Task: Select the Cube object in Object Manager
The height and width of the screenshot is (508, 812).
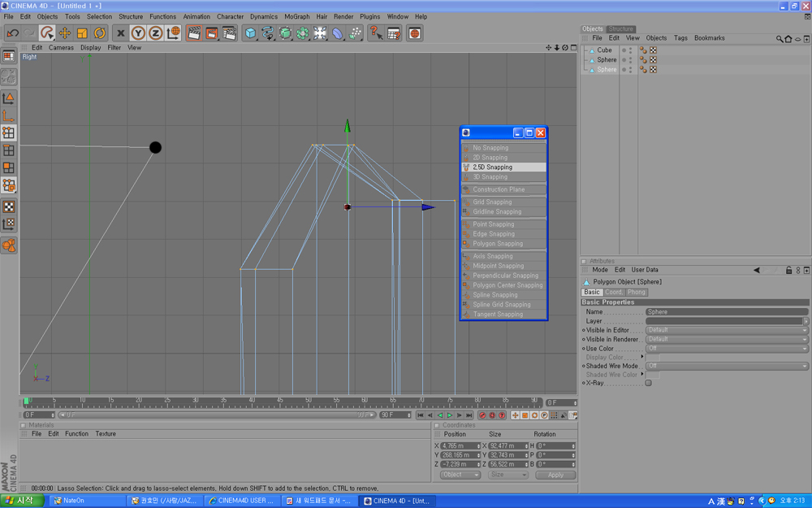Action: tap(604, 50)
